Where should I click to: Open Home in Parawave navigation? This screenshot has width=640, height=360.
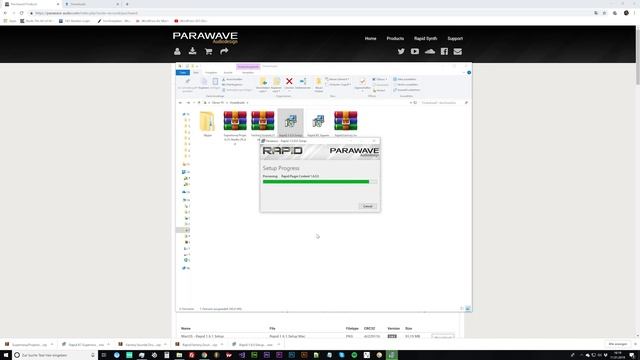[370, 38]
